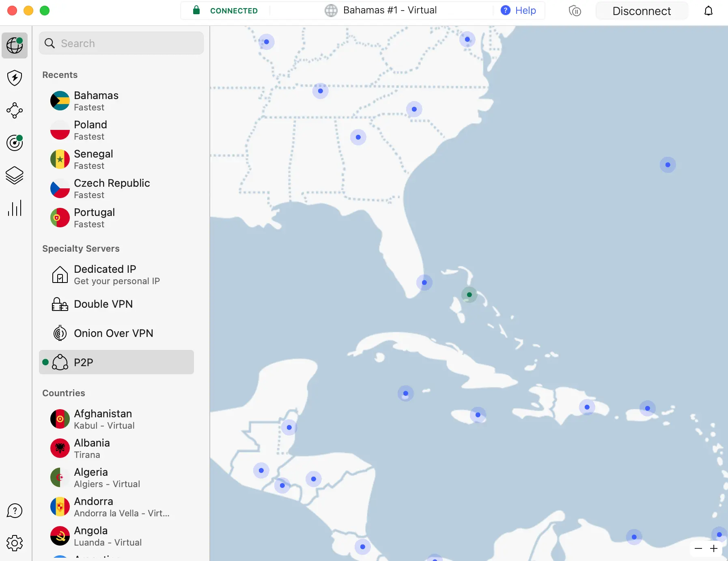Image resolution: width=728 pixels, height=561 pixels.
Task: Open Meshnet nodes icon in sidebar
Action: [15, 110]
